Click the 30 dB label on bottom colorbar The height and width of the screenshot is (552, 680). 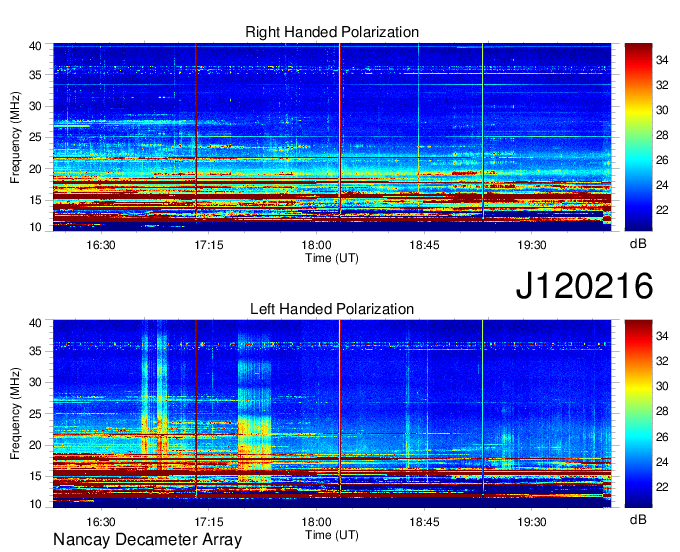point(662,386)
